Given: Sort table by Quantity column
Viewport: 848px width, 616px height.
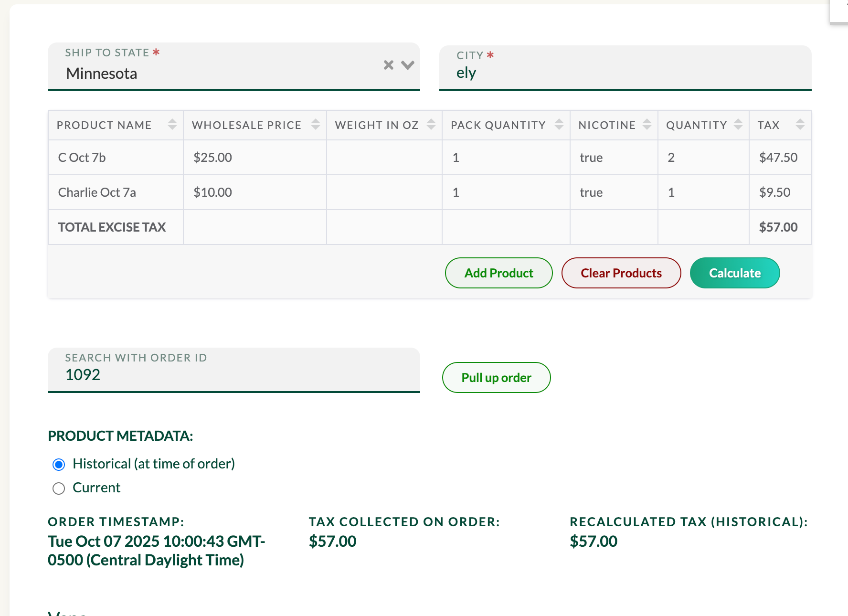Looking at the screenshot, I should (x=738, y=125).
